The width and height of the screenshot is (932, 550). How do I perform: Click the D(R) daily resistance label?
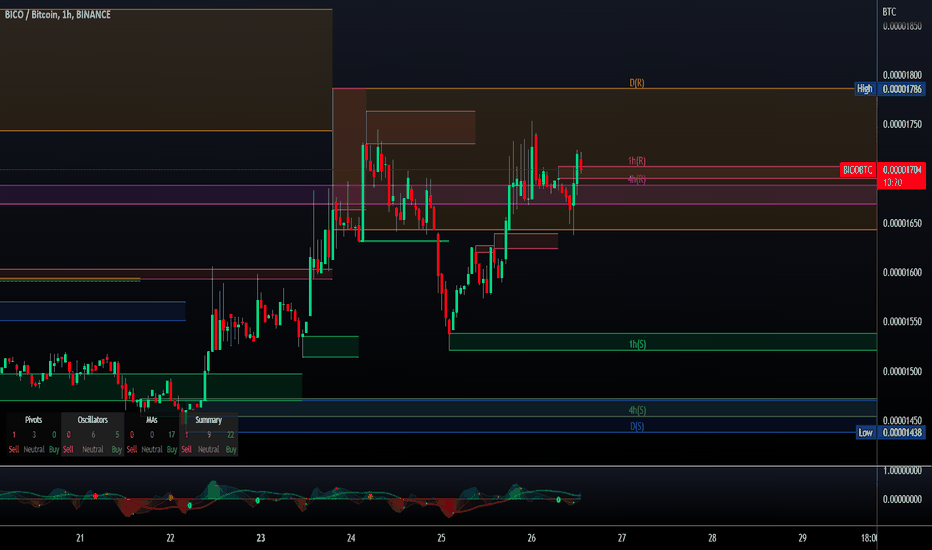[x=637, y=83]
